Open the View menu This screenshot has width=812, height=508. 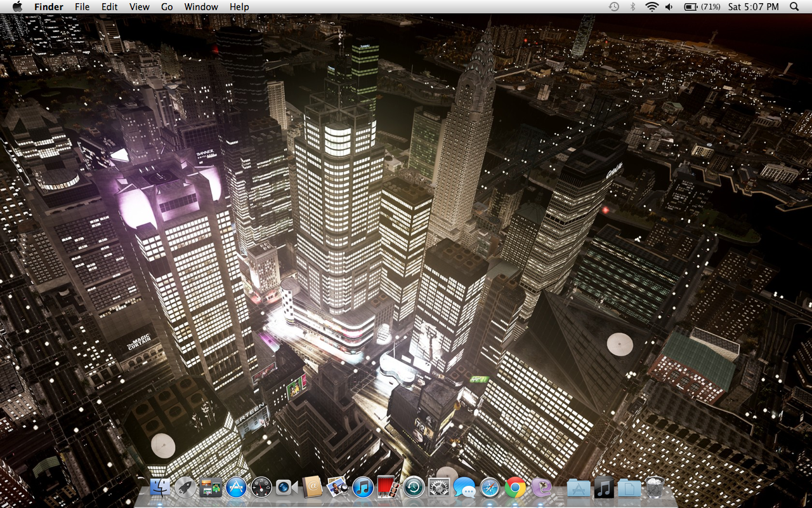point(140,6)
